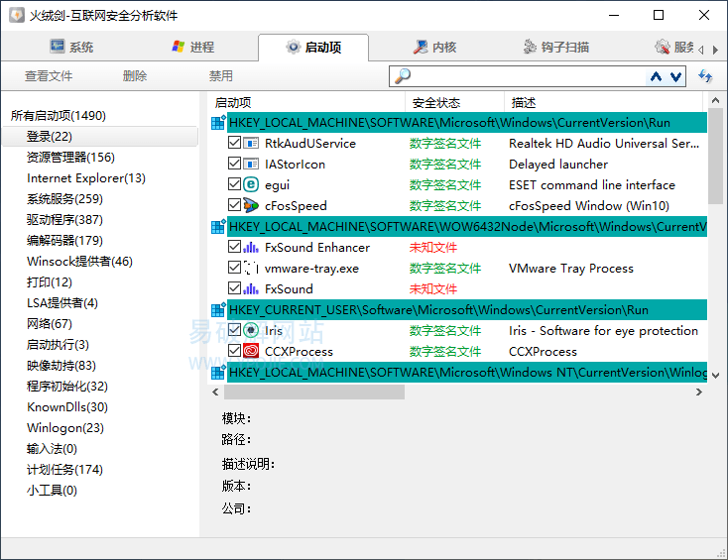Image resolution: width=728 pixels, height=560 pixels.
Task: Switch to the 进程 tab
Action: 192,48
